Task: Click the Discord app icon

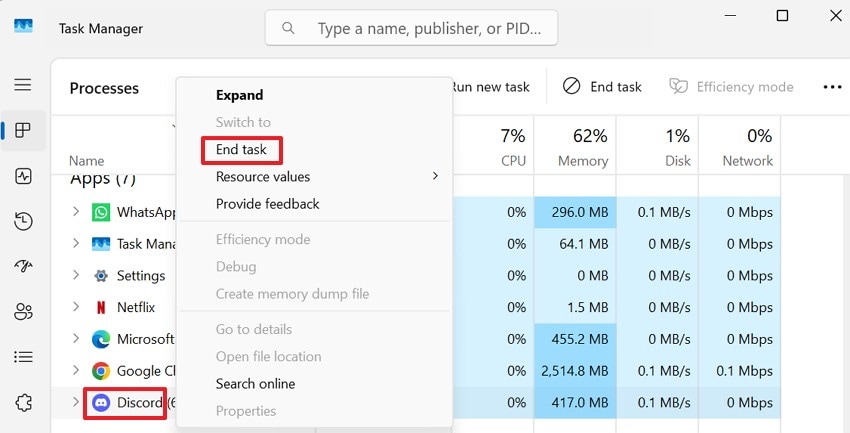Action: [101, 403]
